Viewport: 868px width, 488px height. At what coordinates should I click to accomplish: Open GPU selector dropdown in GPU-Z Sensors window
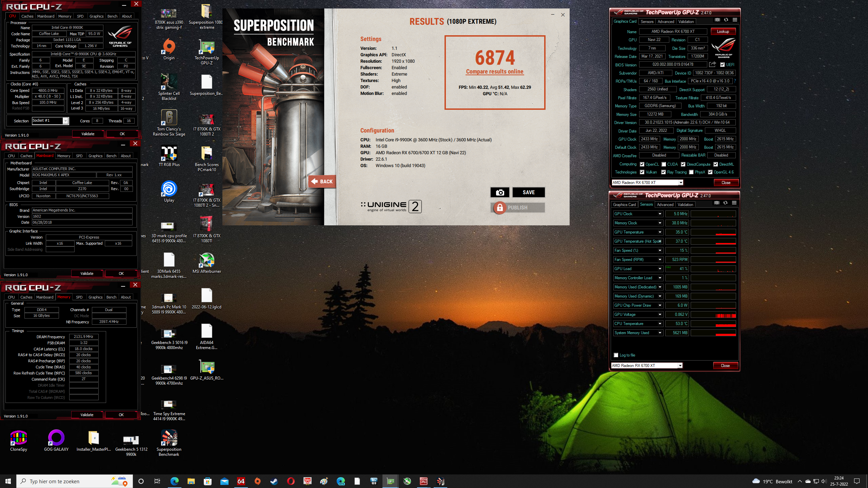pyautogui.click(x=680, y=366)
